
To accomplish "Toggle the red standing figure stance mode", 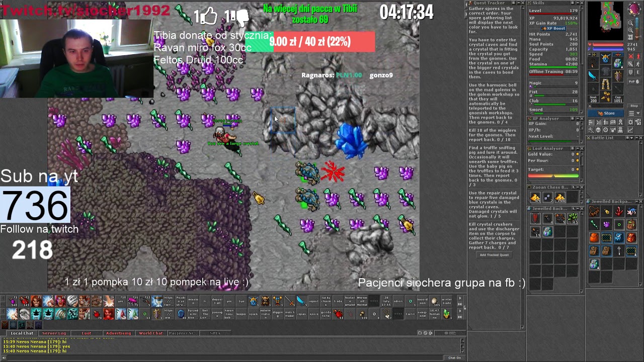I will coord(638,56).
